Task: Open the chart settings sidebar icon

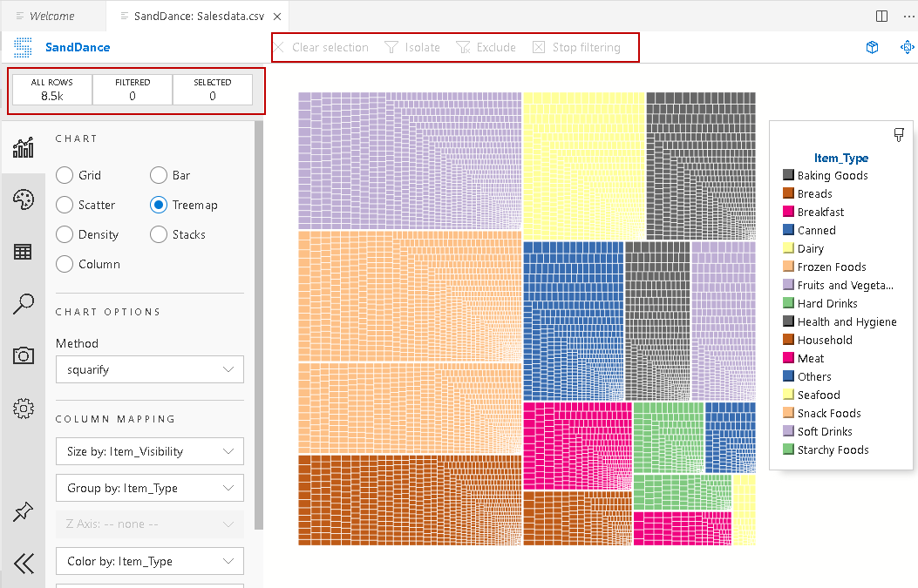Action: click(23, 146)
